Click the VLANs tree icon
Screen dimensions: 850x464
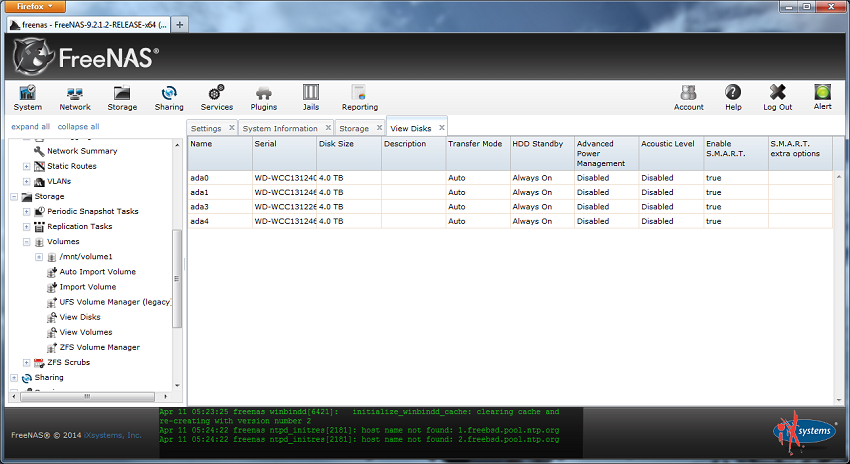(39, 181)
